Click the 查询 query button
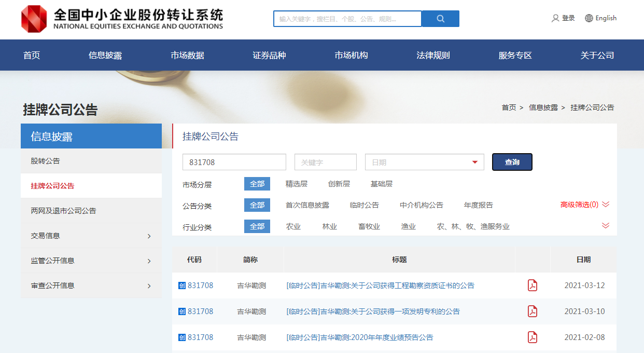The width and height of the screenshot is (644, 353). pyautogui.click(x=512, y=162)
